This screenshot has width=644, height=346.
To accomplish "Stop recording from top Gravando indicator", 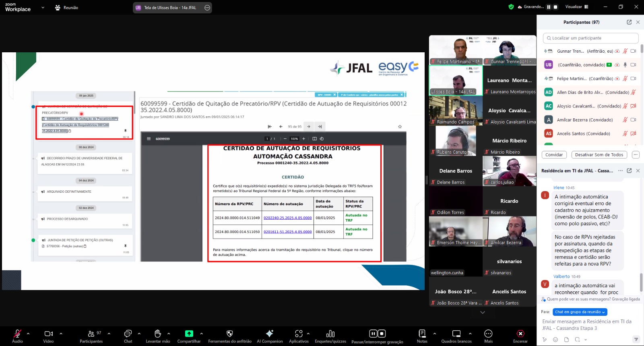I will pyautogui.click(x=555, y=7).
